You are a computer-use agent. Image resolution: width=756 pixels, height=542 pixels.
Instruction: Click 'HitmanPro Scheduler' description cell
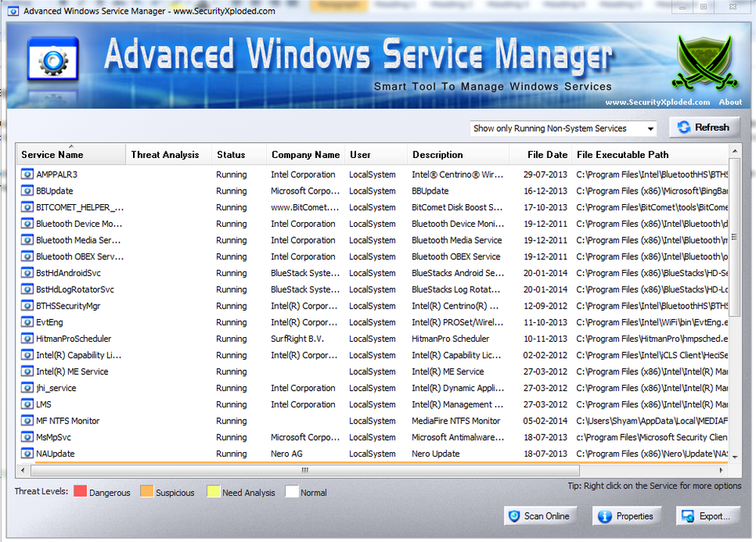(451, 339)
